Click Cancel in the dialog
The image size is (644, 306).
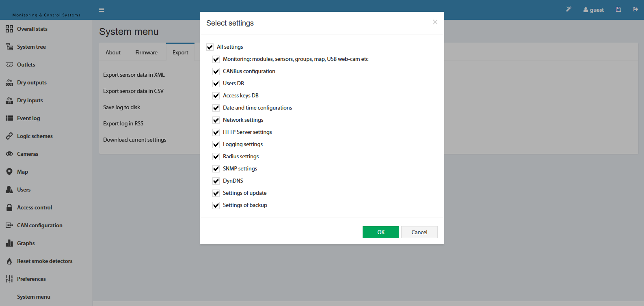tap(419, 232)
